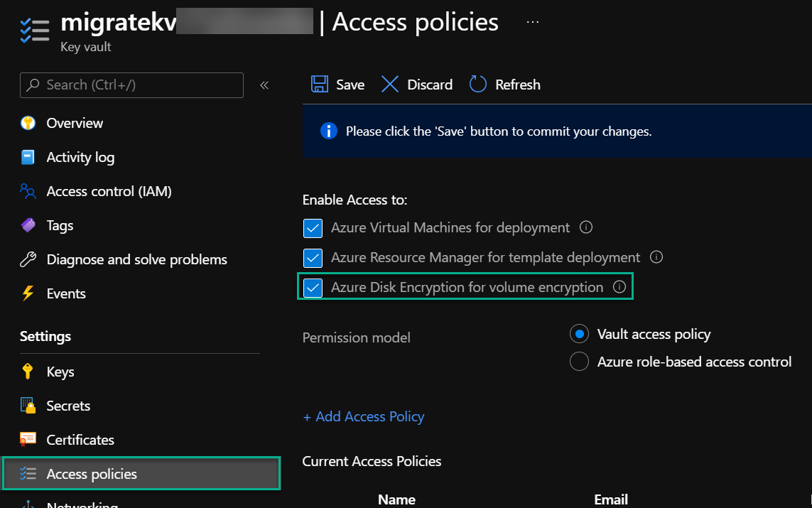Click the search magnifier icon
The width and height of the screenshot is (812, 508).
point(33,85)
